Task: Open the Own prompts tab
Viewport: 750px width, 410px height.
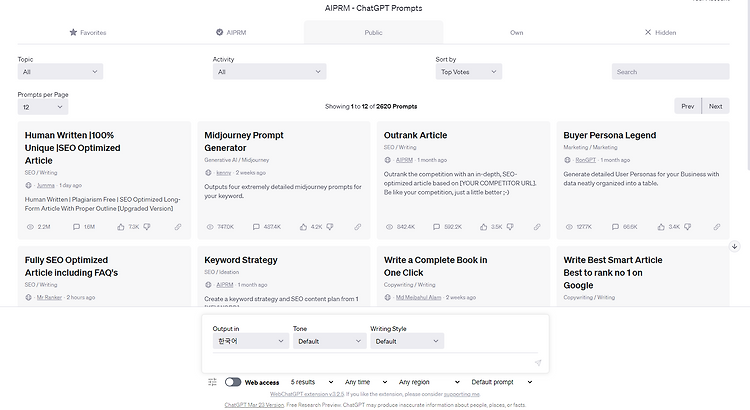Action: tap(516, 33)
